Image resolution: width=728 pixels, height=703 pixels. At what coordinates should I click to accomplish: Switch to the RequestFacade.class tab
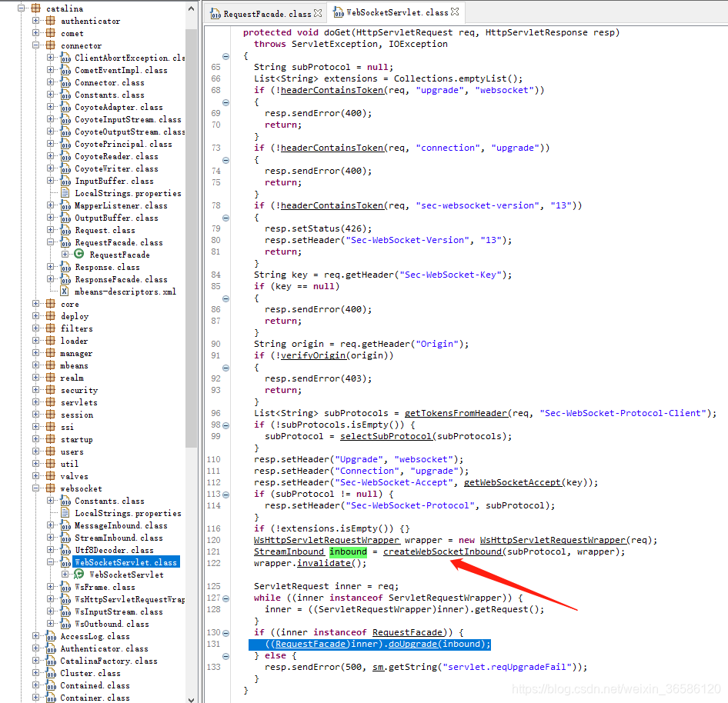(267, 14)
